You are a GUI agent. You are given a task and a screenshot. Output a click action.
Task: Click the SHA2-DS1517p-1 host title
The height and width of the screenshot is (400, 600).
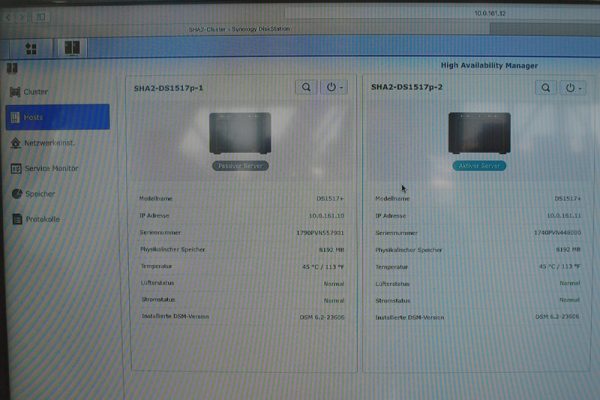[x=168, y=88]
